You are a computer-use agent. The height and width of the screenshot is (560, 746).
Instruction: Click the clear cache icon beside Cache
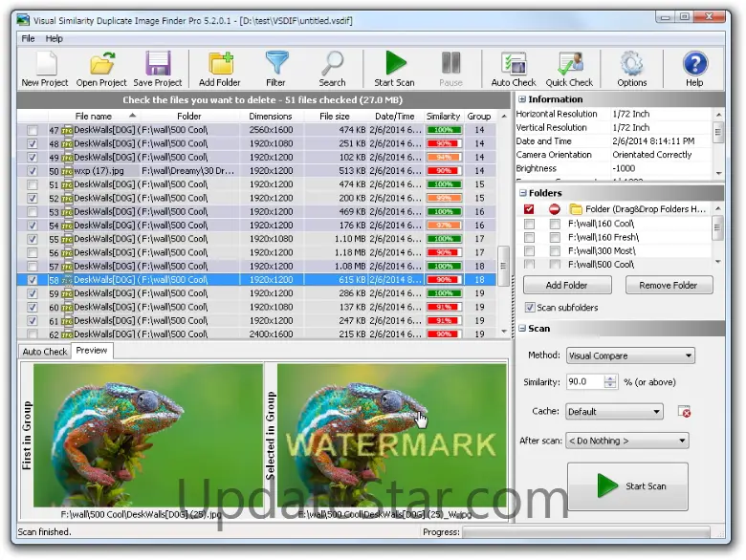pyautogui.click(x=684, y=412)
